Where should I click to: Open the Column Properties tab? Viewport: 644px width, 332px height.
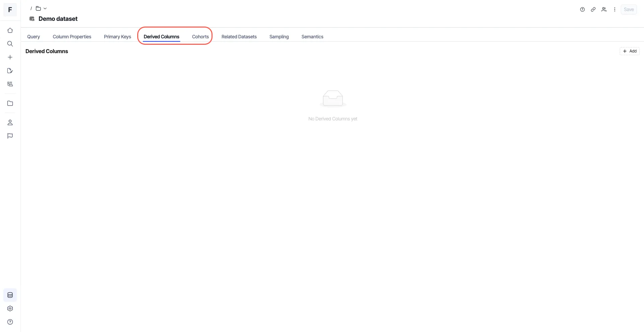click(x=72, y=37)
